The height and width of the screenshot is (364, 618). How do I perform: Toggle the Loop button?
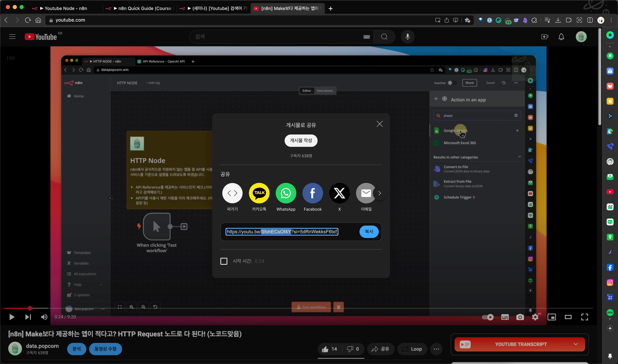(412, 349)
